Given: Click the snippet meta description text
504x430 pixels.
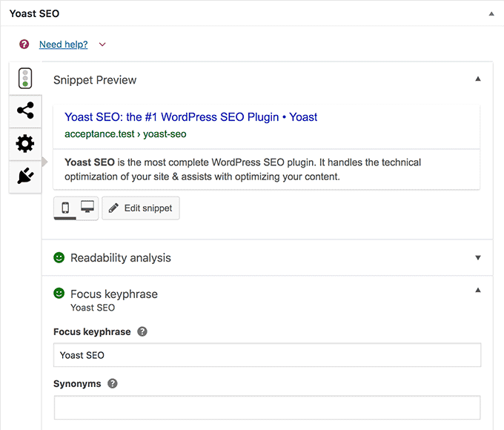Looking at the screenshot, I should [x=242, y=170].
